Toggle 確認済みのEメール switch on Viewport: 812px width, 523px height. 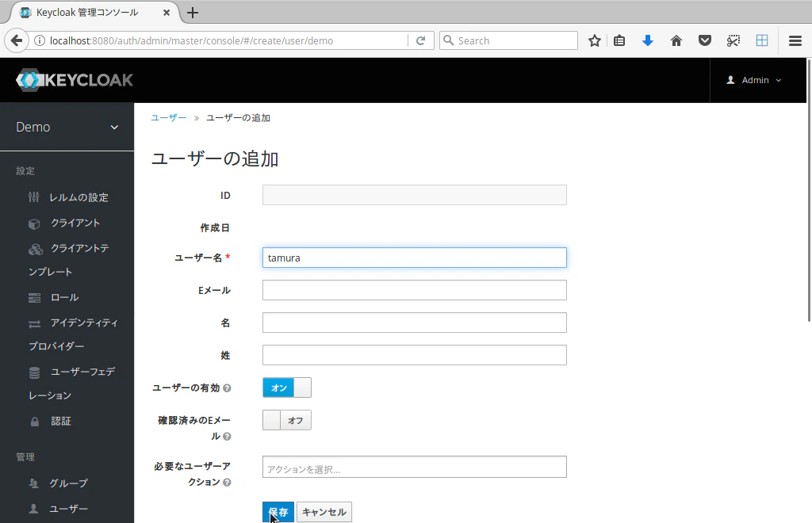pyautogui.click(x=287, y=420)
